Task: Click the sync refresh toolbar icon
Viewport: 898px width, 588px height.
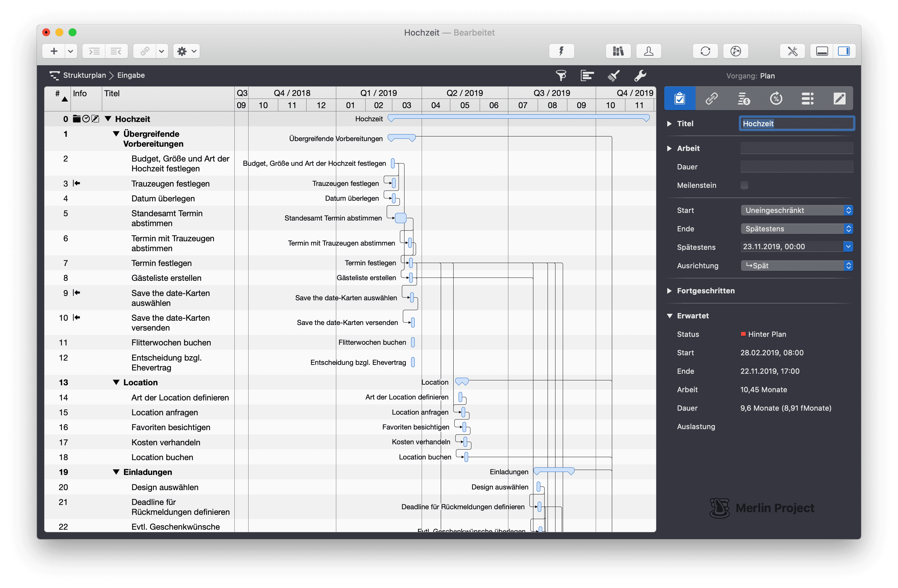Action: (705, 51)
